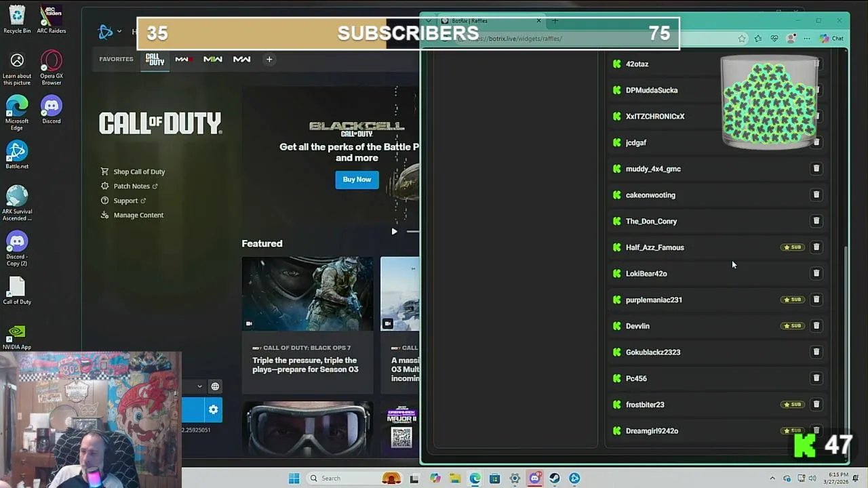The width and height of the screenshot is (868, 488).
Task: Select the Discord - Copy (2) desktop icon
Action: (x=17, y=248)
